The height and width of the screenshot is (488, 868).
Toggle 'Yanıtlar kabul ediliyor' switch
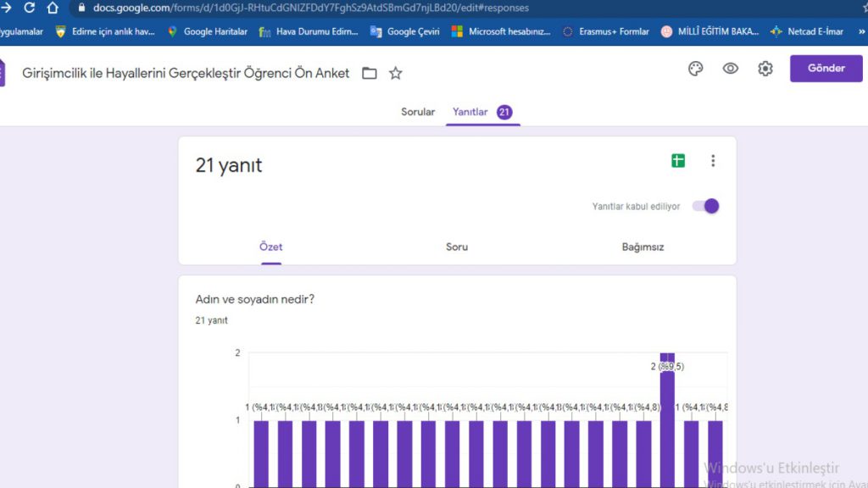pyautogui.click(x=705, y=206)
